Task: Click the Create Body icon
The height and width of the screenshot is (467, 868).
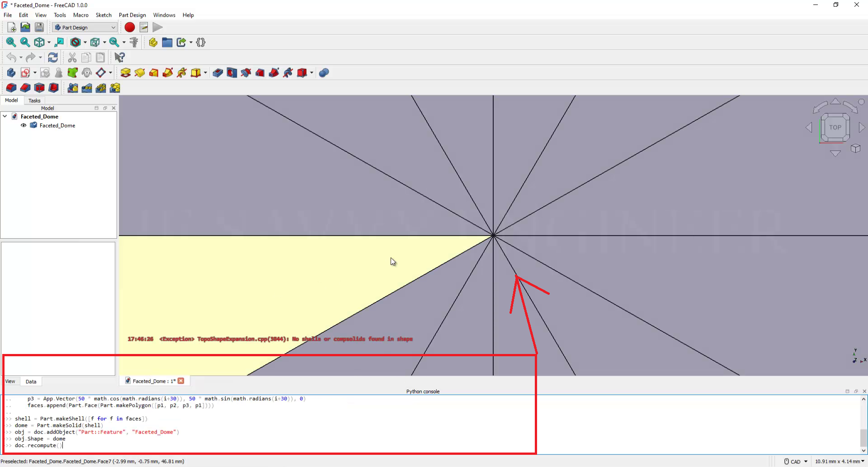Action: (11, 73)
